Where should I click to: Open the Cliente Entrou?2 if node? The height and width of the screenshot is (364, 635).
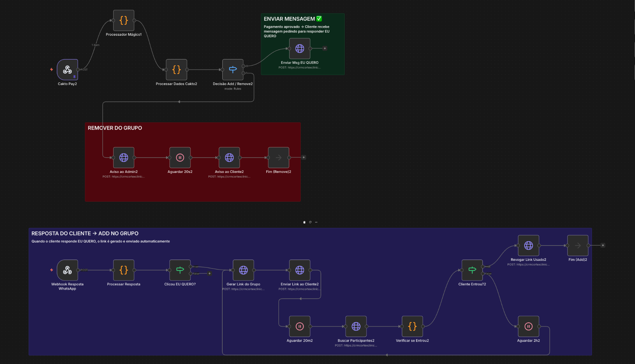pos(472,270)
